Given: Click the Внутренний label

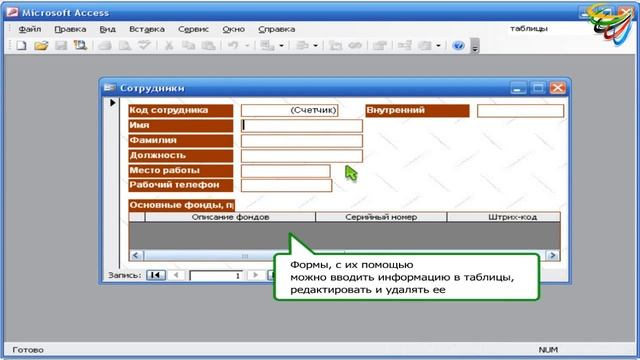Looking at the screenshot, I should pyautogui.click(x=417, y=110).
